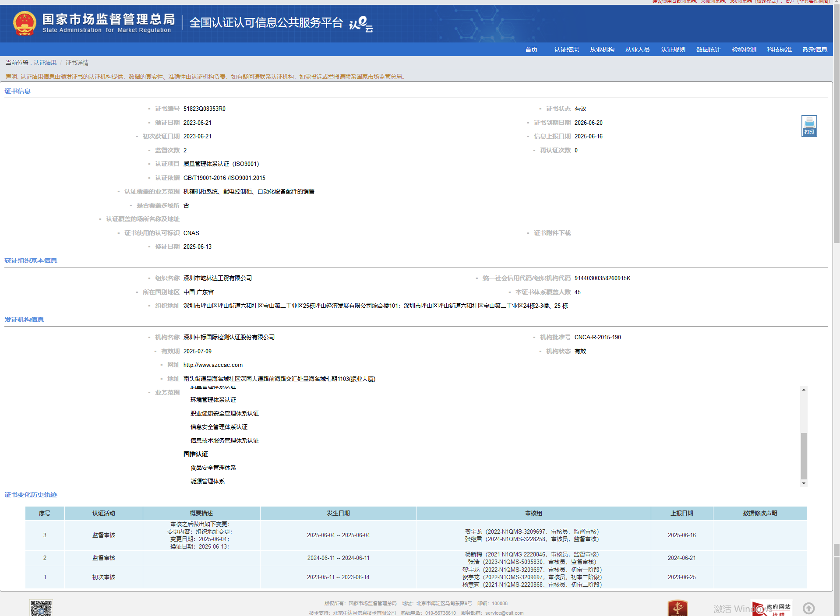Click the 认e云 logo in header
This screenshot has height=616, width=840.
pyautogui.click(x=360, y=24)
